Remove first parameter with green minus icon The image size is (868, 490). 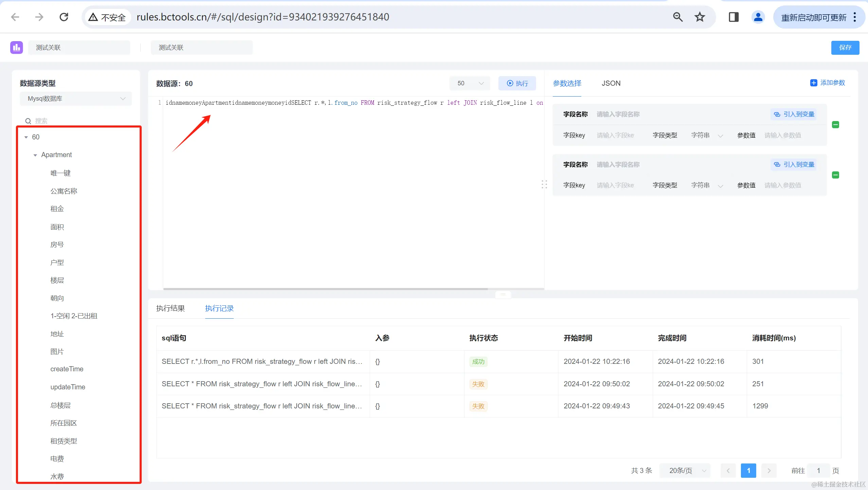click(x=835, y=125)
